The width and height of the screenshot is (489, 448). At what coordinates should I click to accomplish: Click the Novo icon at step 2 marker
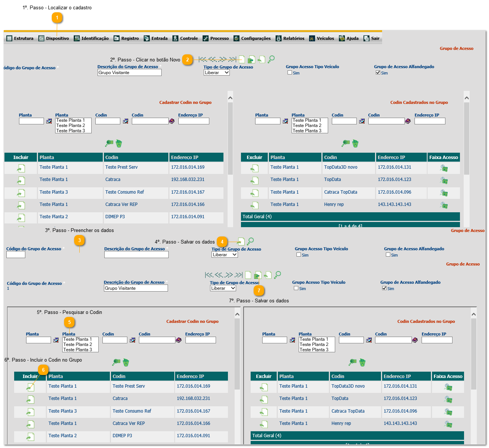tap(242, 59)
